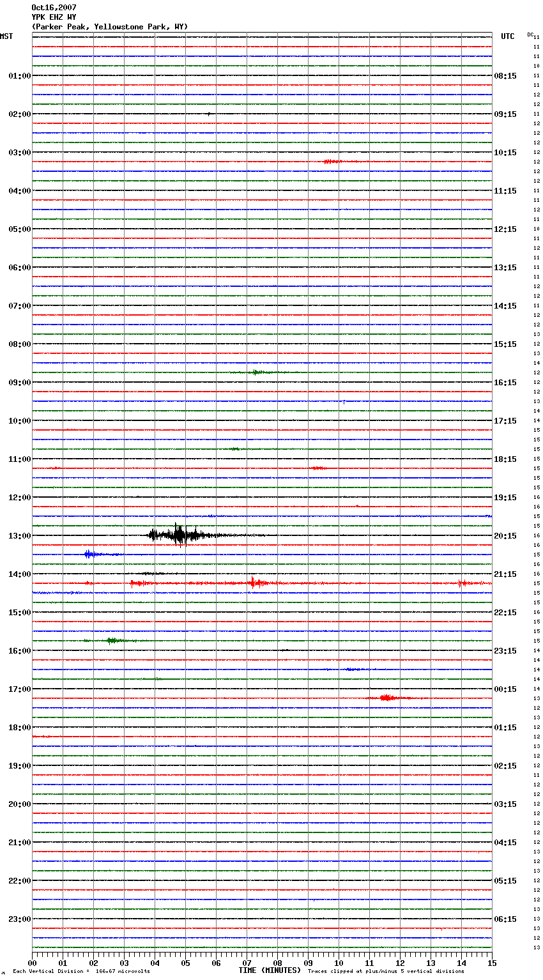Click the DC column header

pyautogui.click(x=530, y=34)
